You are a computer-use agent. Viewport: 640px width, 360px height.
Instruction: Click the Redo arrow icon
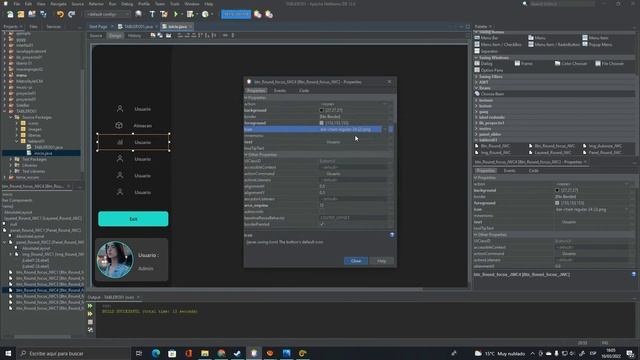(x=71, y=14)
